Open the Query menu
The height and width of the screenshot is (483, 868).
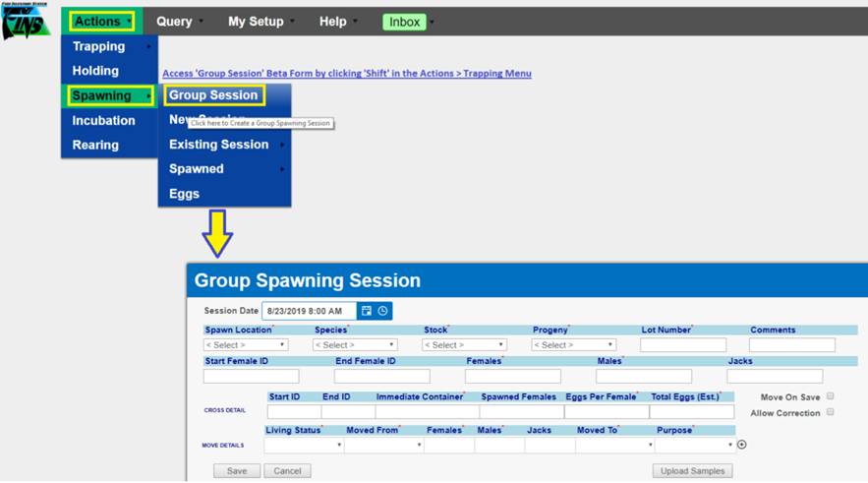click(x=175, y=21)
